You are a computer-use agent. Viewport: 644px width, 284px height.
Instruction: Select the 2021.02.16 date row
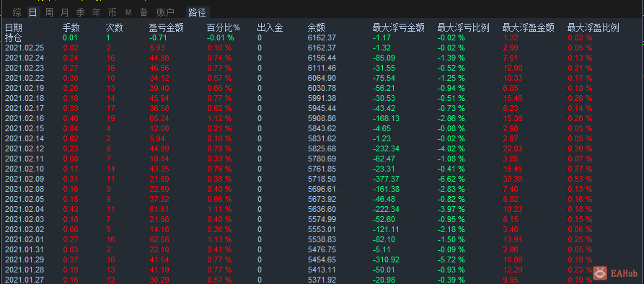(x=24, y=119)
